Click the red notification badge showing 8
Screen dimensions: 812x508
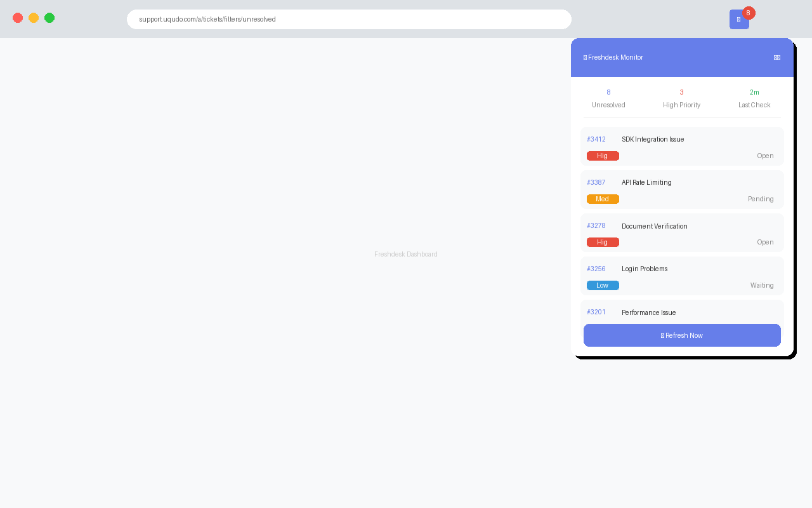(x=748, y=13)
